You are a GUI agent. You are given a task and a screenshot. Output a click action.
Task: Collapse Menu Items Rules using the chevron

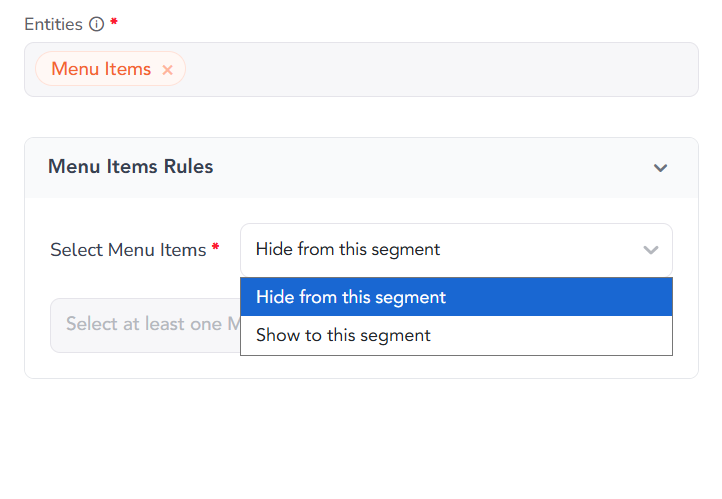coord(660,168)
